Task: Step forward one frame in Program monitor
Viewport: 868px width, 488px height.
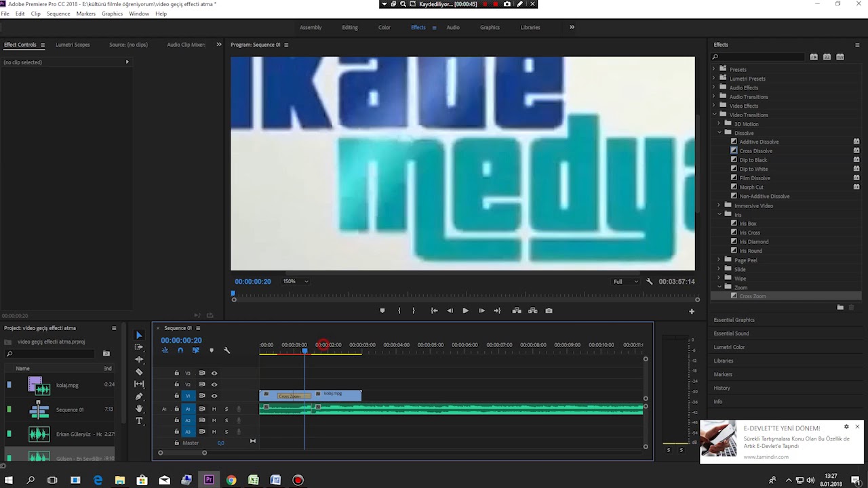Action: [481, 310]
